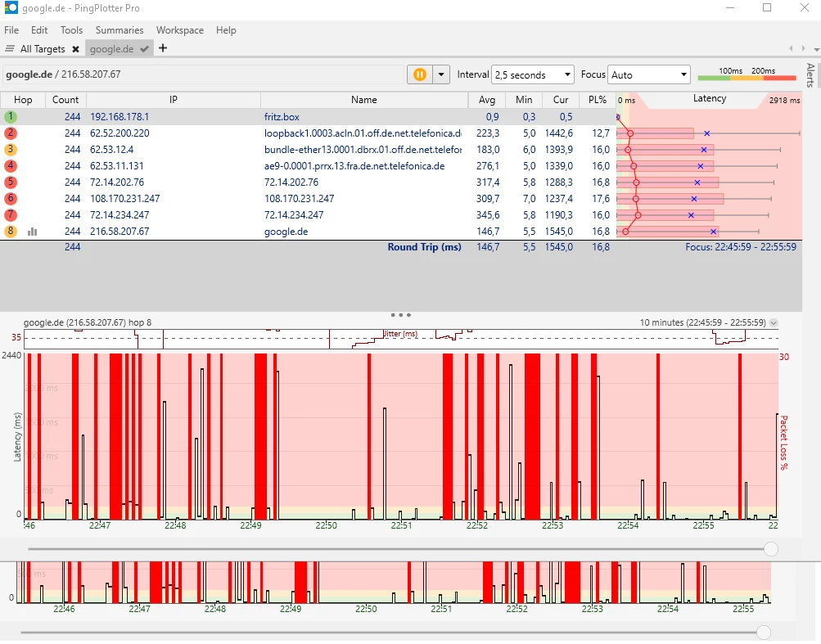This screenshot has width=821, height=644.
Task: Open the pause button dropdown arrow
Action: (x=441, y=74)
